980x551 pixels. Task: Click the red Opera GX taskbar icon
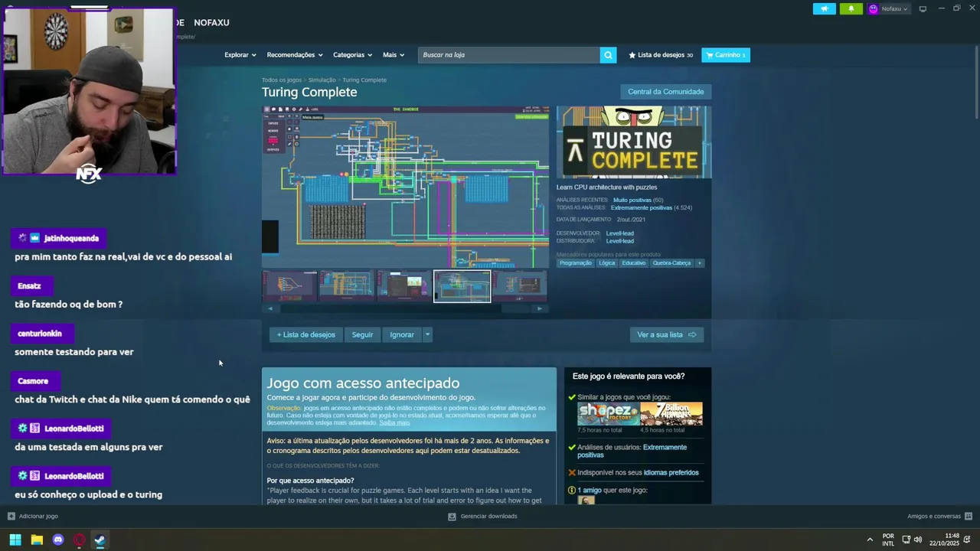point(79,540)
